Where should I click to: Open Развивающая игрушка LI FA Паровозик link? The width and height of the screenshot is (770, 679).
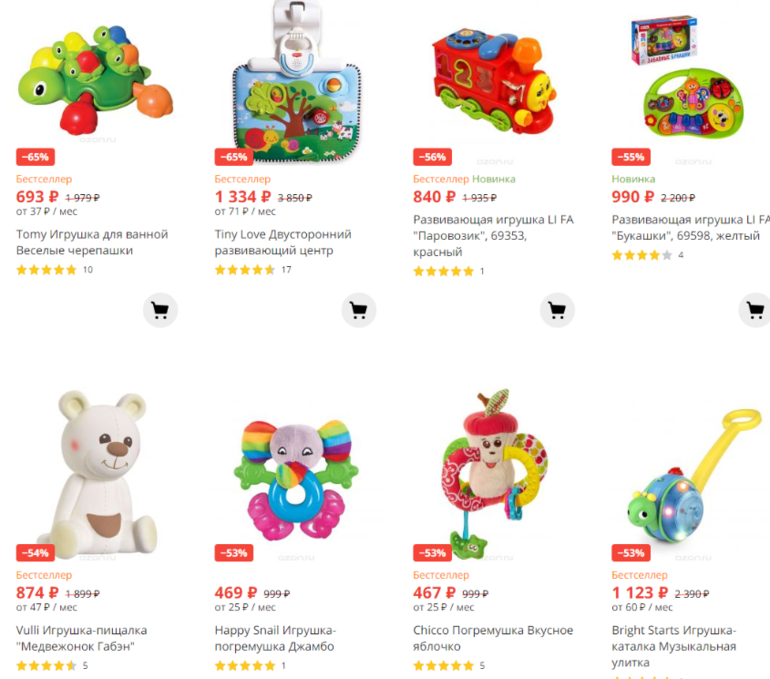coord(493,236)
